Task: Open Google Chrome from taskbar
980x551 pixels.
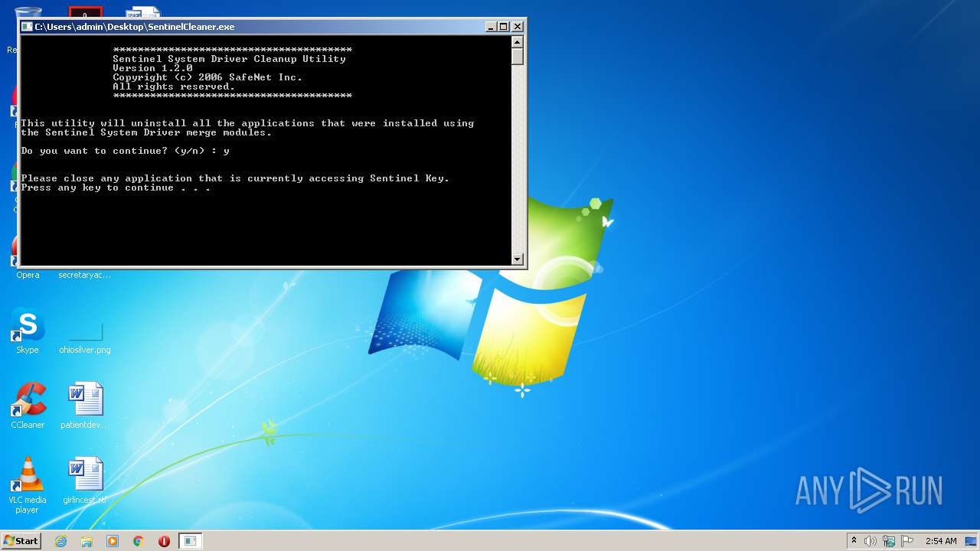Action: [139, 541]
